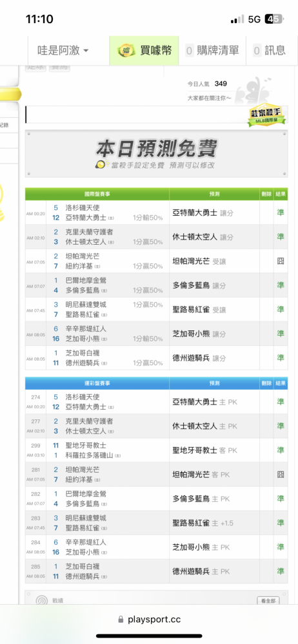Click the 運彩盤賽事 blue header
Screen dimensions: 298x644
[x=97, y=383]
